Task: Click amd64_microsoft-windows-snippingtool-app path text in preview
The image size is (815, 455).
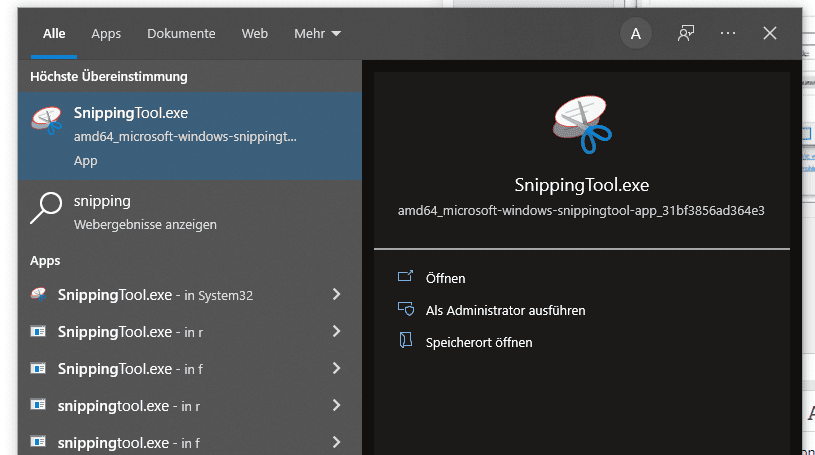Action: pyautogui.click(x=581, y=211)
